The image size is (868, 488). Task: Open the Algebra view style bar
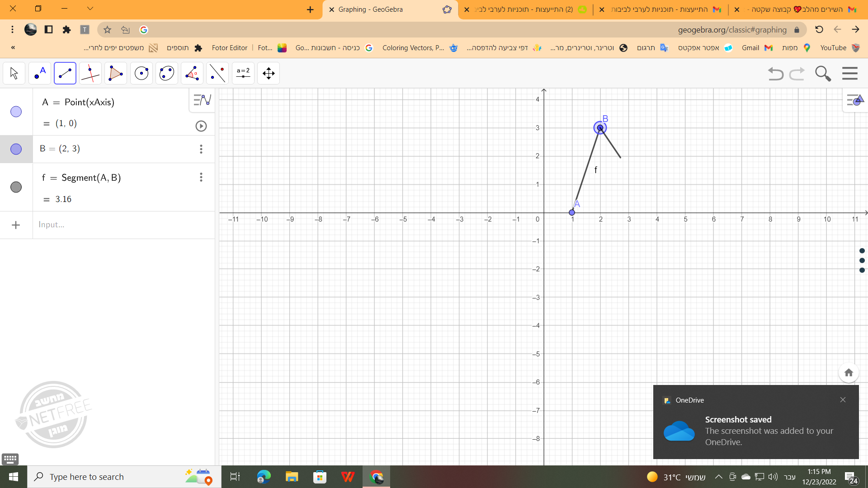click(202, 100)
